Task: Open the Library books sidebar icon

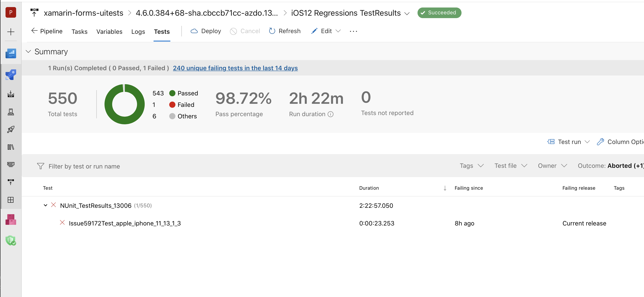Action: [x=11, y=147]
